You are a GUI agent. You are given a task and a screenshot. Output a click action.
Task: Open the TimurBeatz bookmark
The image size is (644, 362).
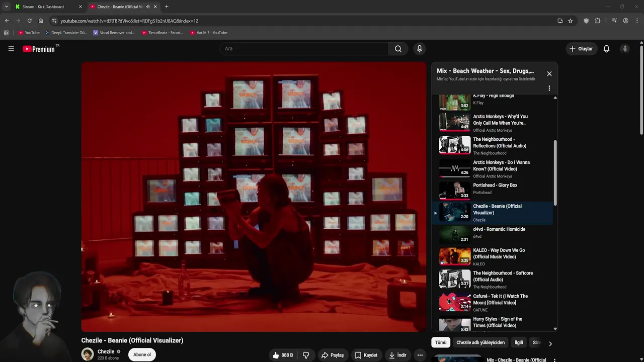pyautogui.click(x=163, y=33)
